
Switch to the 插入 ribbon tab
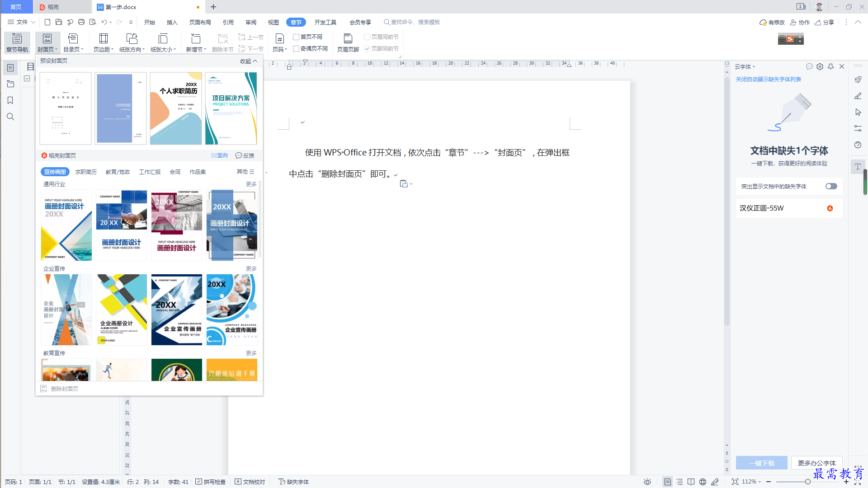tap(172, 22)
